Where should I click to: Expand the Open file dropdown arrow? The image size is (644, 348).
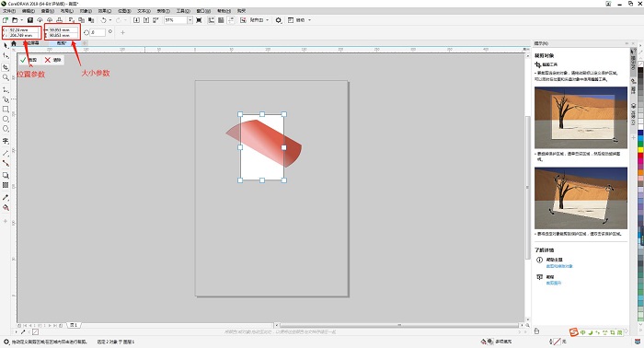(x=21, y=20)
